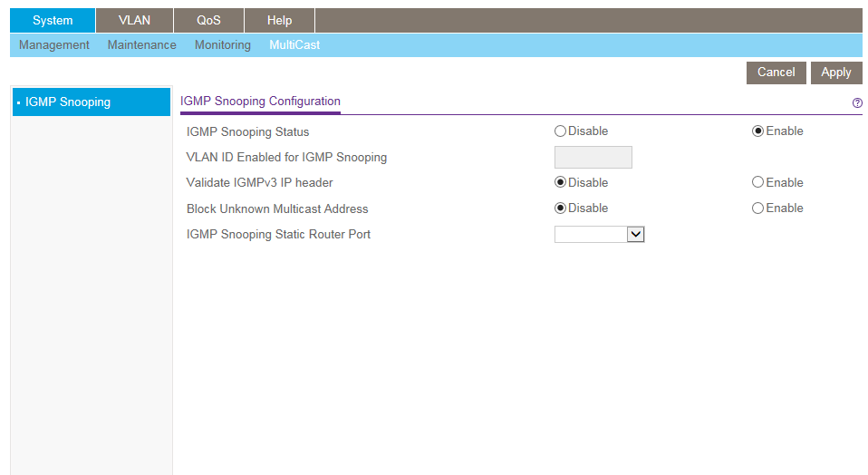This screenshot has width=868, height=475.
Task: Select Enable for IGMP Snooping Status
Action: pos(757,131)
